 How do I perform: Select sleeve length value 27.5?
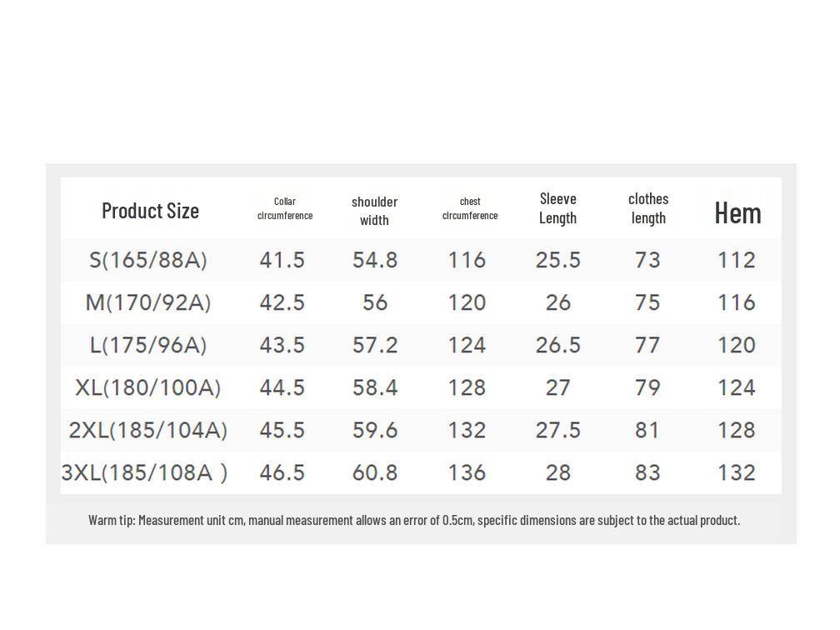pos(557,430)
